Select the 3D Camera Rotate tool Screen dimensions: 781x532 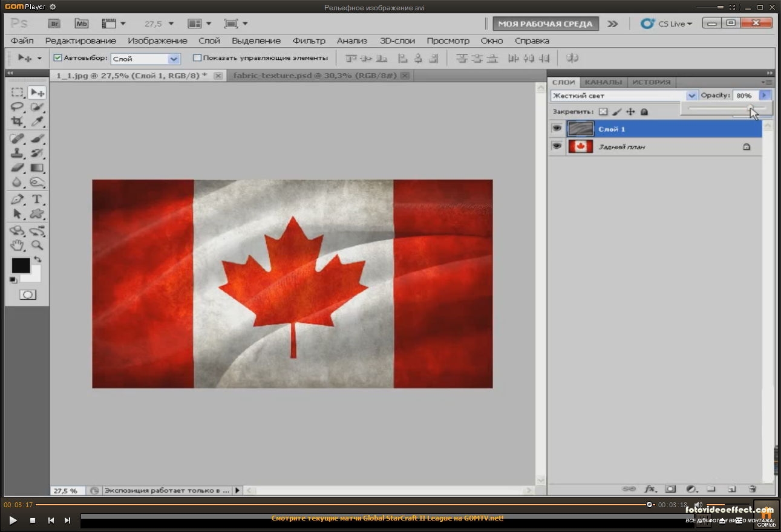pyautogui.click(x=37, y=231)
